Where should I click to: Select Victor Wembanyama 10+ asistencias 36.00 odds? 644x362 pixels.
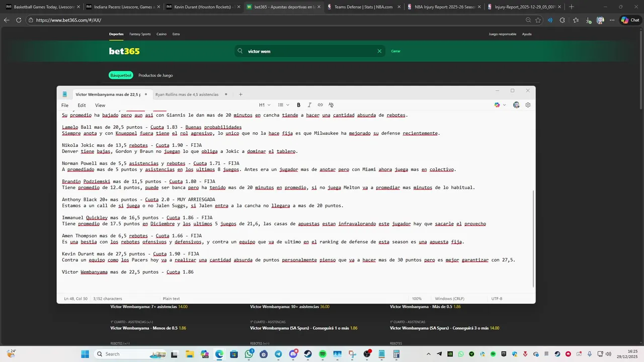pyautogui.click(x=290, y=306)
